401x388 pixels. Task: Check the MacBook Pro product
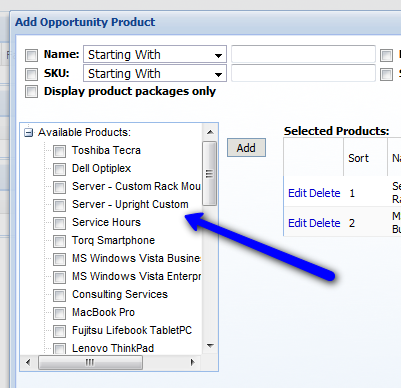[59, 313]
